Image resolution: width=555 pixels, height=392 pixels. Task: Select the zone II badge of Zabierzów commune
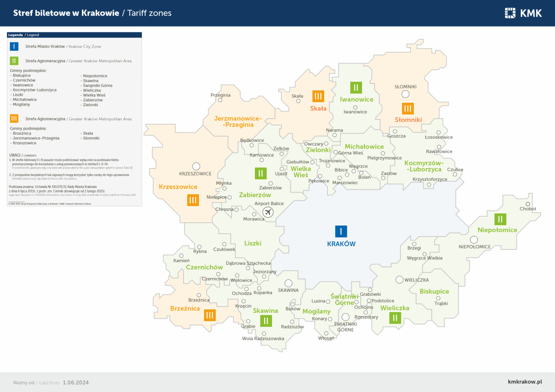(260, 174)
